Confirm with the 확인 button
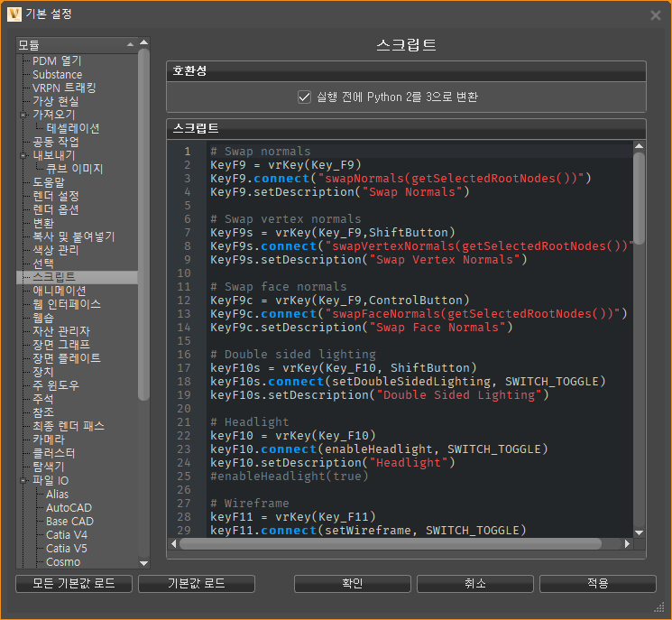The height and width of the screenshot is (620, 672). [353, 584]
